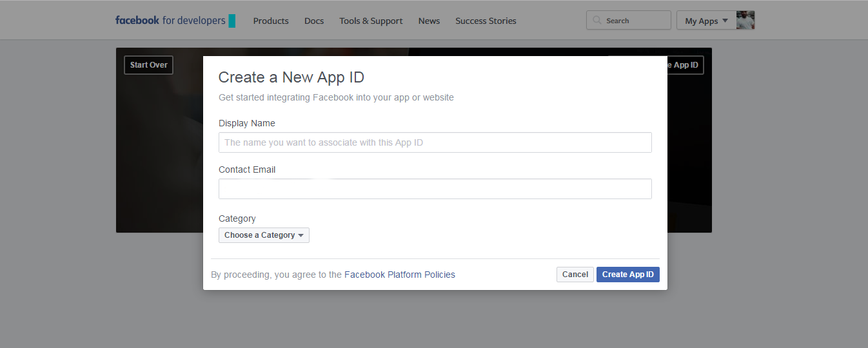
Task: Click the partially hidden App ID button behind the dialog
Action: [686, 65]
